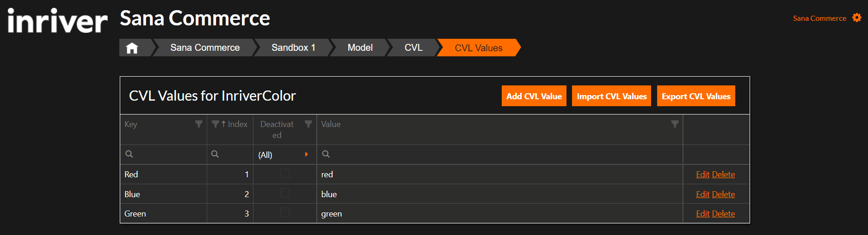Sort by the Deactivated column header

[x=277, y=130]
